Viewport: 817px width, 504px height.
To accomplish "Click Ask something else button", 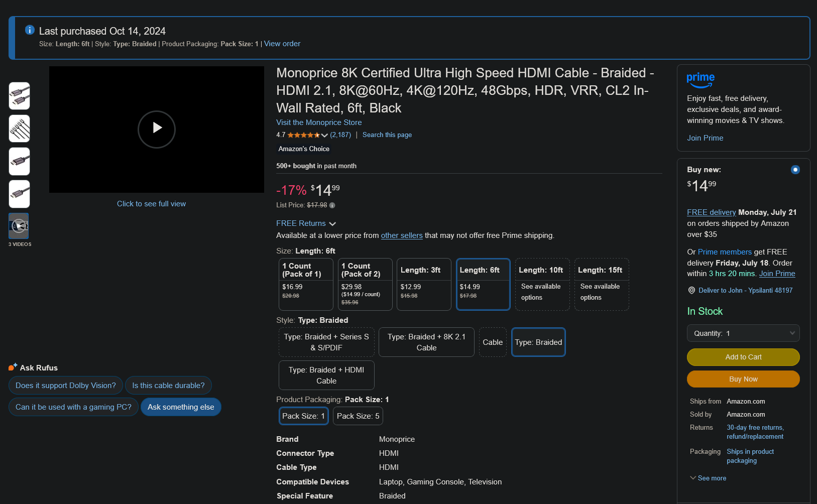I will pos(181,407).
